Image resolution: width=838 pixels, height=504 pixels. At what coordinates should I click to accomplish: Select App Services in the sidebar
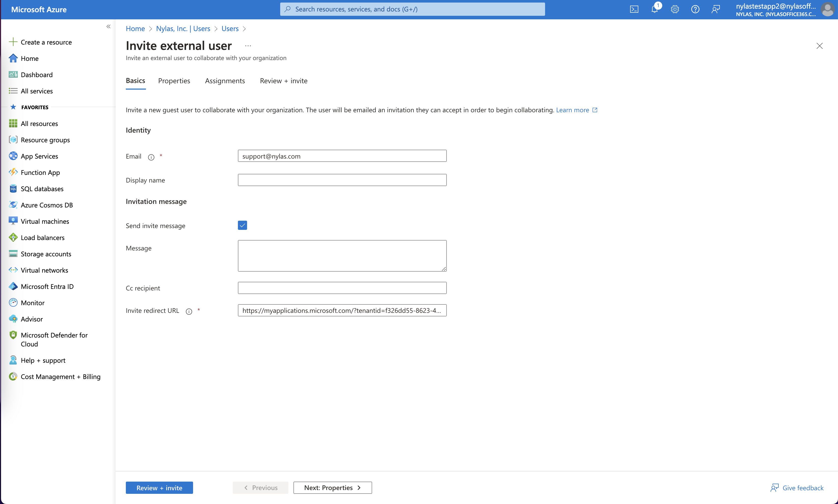tap(39, 156)
